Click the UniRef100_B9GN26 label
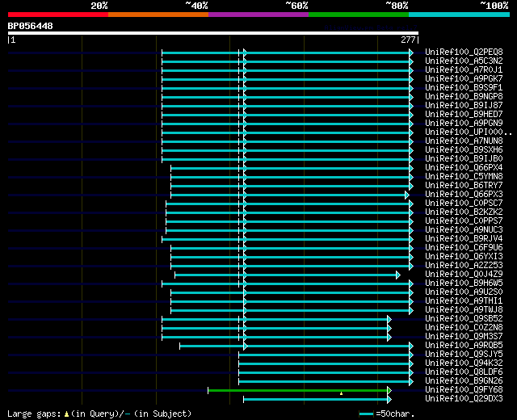The image size is (517, 420). click(464, 381)
